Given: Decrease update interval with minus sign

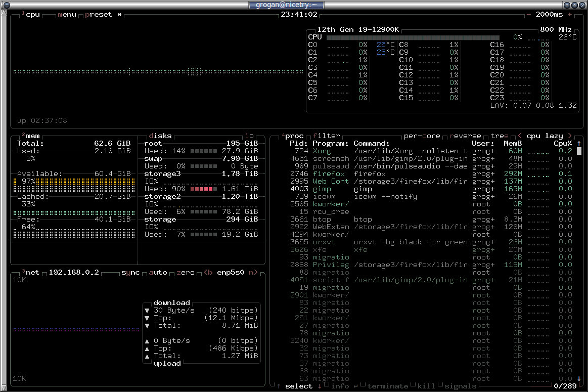Looking at the screenshot, I should coord(529,15).
